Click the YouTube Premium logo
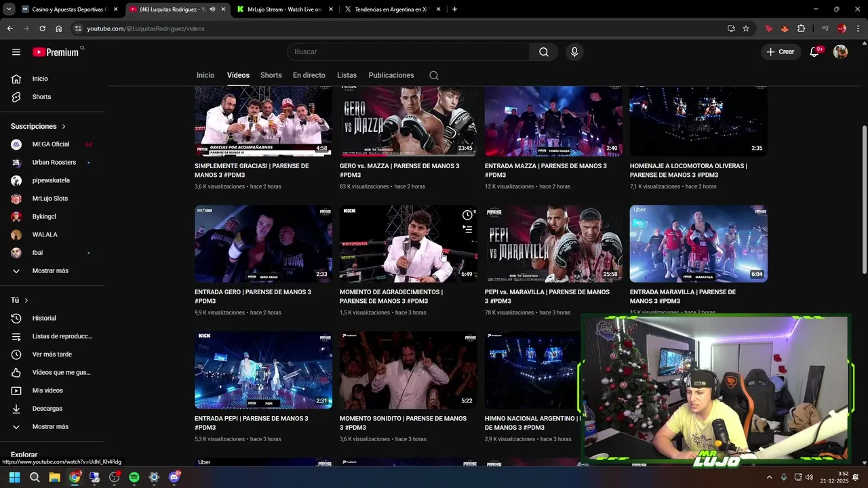Viewport: 868px width, 488px height. (x=56, y=52)
